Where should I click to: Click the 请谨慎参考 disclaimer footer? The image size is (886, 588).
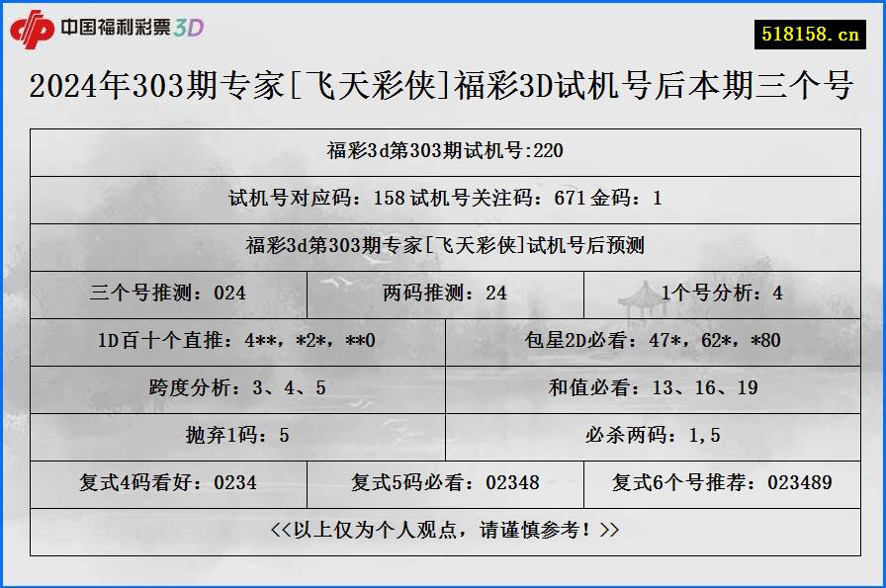(x=443, y=530)
